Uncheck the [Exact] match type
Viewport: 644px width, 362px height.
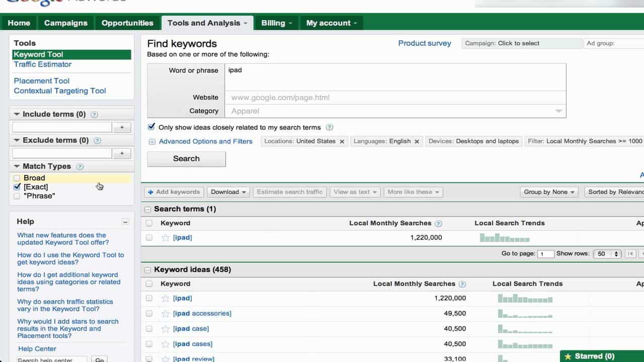tap(17, 187)
